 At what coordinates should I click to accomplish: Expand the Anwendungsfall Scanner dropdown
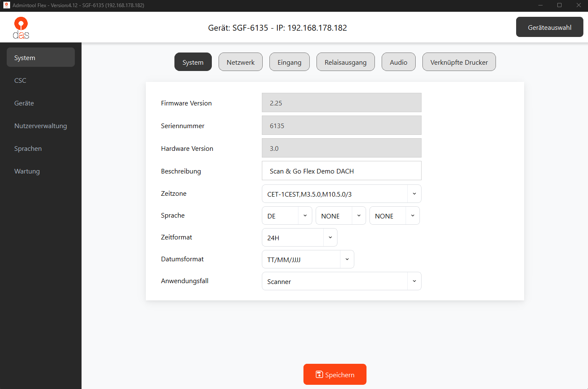pos(341,281)
